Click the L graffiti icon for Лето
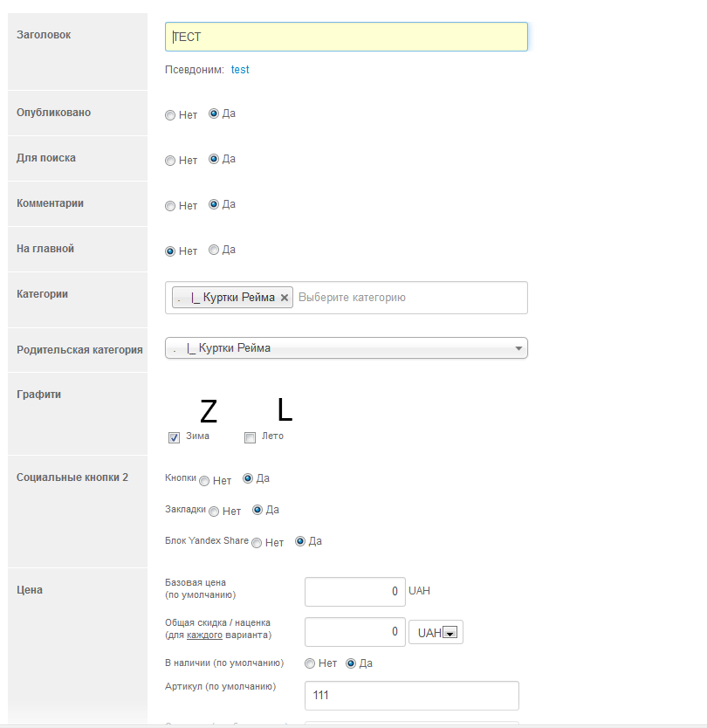Screen dimensions: 707x728 click(x=285, y=409)
